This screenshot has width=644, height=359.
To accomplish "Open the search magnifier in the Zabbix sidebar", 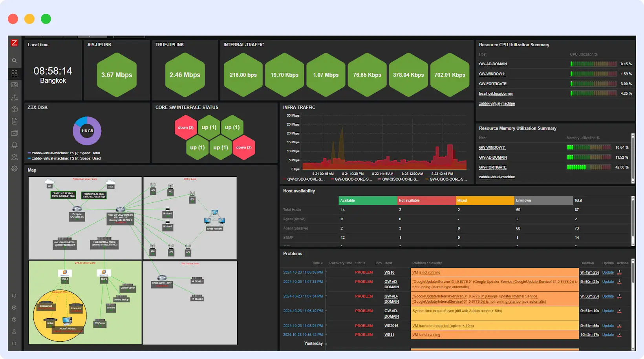I will click(x=15, y=60).
